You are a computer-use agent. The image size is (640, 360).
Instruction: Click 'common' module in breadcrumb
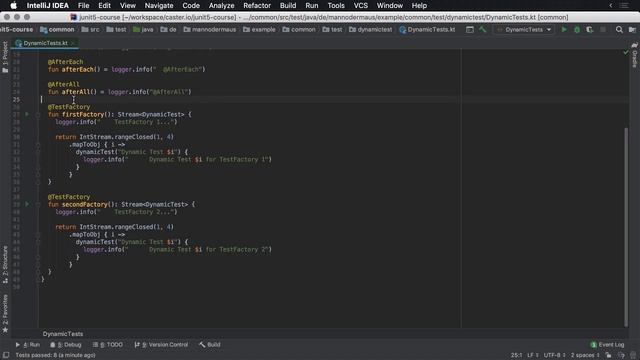(x=57, y=30)
